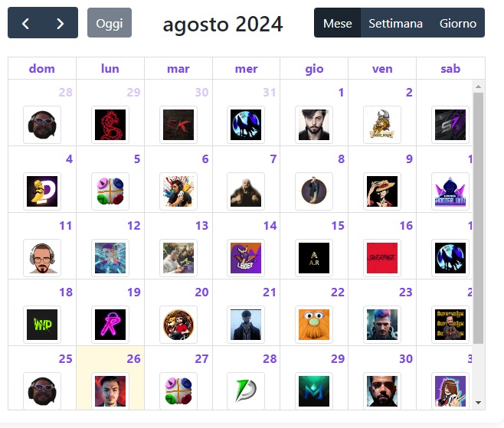Click the neon pink R logo on 19

tap(110, 325)
